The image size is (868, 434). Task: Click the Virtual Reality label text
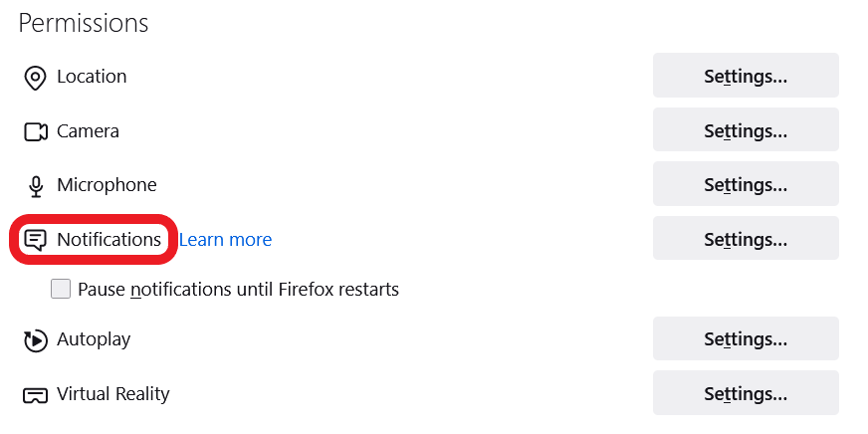[113, 394]
